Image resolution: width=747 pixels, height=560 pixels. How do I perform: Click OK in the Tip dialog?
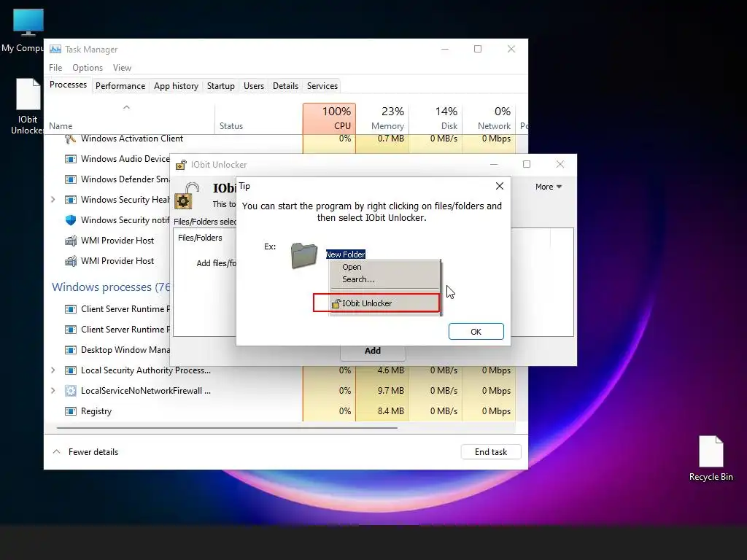476,332
